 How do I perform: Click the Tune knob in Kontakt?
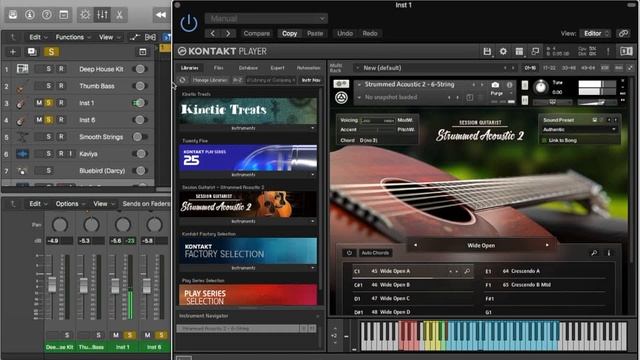point(541,87)
